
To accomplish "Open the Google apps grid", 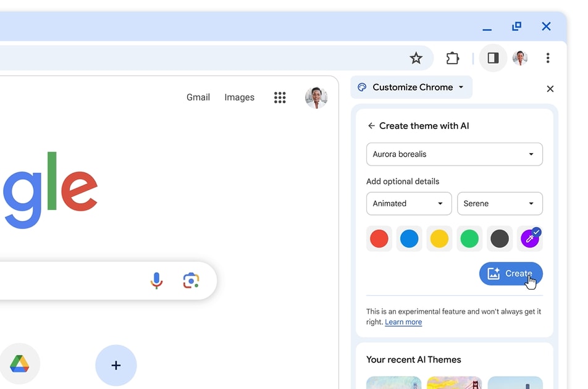I will point(280,97).
